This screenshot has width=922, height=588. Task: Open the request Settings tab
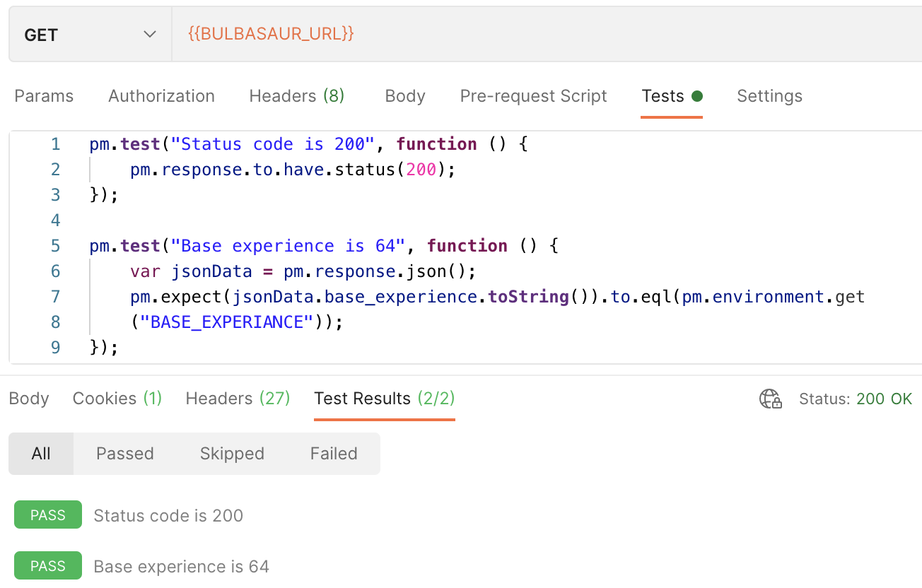[x=769, y=95]
